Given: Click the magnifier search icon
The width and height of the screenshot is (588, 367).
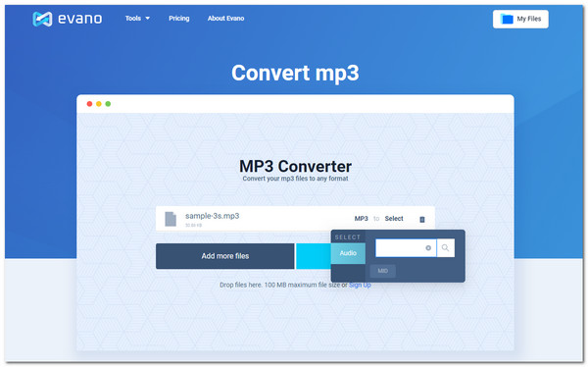Looking at the screenshot, I should [446, 248].
